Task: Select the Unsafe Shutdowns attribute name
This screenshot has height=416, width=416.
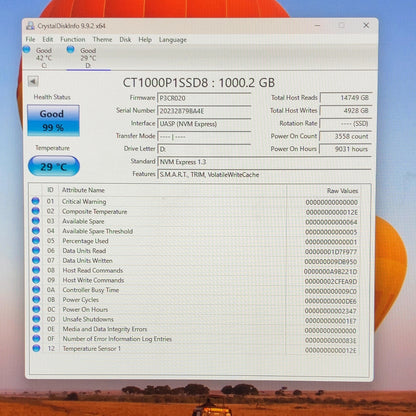Action: tap(88, 319)
